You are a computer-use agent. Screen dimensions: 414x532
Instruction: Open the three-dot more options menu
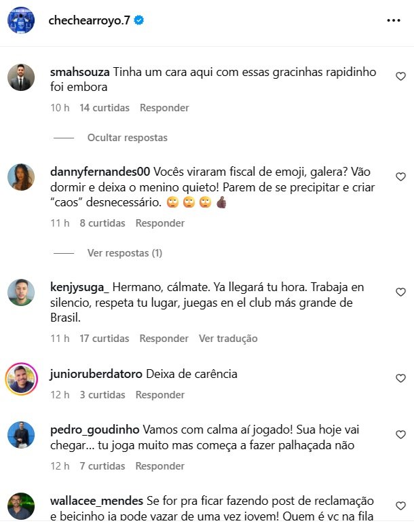(394, 20)
